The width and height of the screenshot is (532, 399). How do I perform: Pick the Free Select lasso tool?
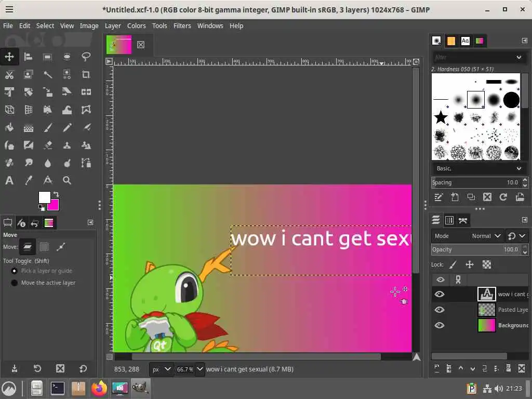click(x=86, y=57)
